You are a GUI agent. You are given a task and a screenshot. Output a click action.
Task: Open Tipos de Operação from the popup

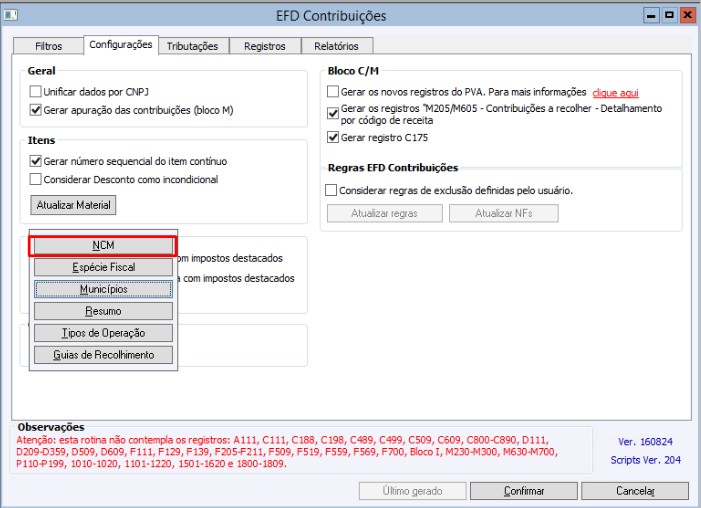(x=103, y=333)
